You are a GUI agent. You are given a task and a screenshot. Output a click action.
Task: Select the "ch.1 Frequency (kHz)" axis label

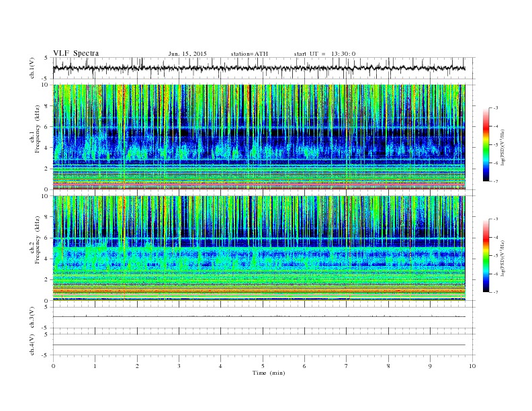click(x=35, y=129)
